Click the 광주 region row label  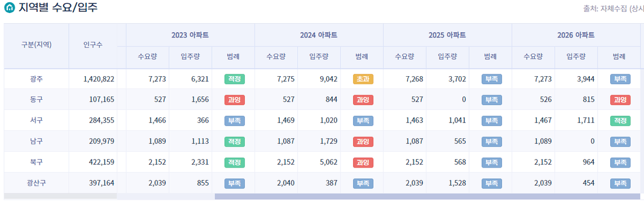tap(37, 79)
